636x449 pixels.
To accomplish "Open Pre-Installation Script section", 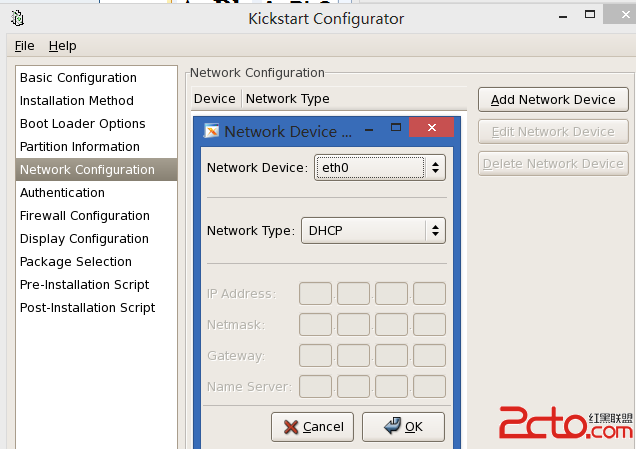I will tap(97, 285).
